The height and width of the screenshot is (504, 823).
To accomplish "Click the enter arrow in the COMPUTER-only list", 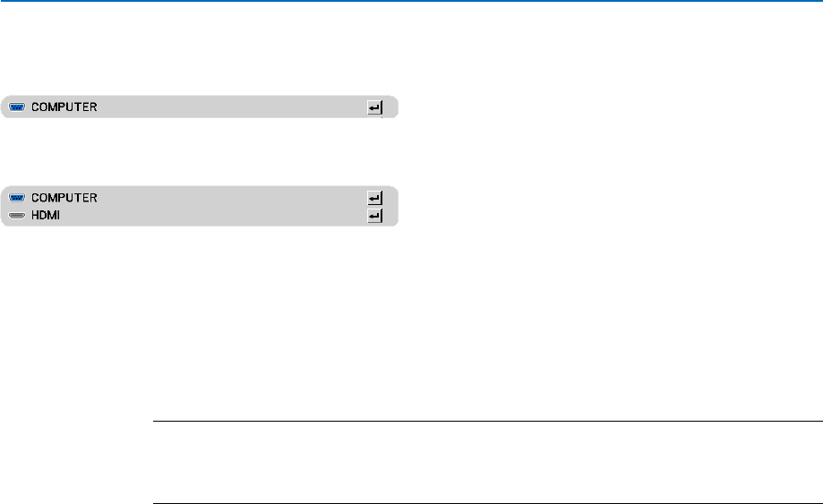I will 374,107.
